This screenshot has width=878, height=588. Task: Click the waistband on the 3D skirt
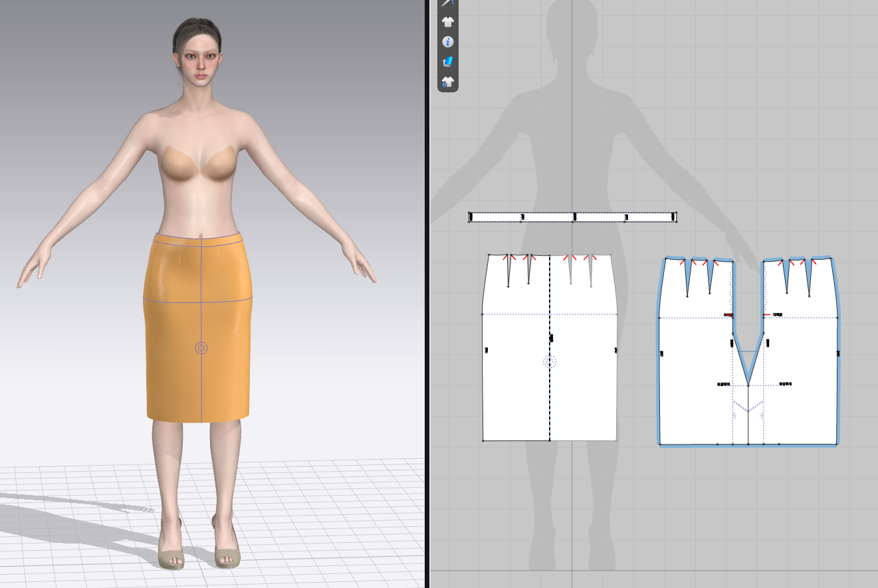(197, 238)
